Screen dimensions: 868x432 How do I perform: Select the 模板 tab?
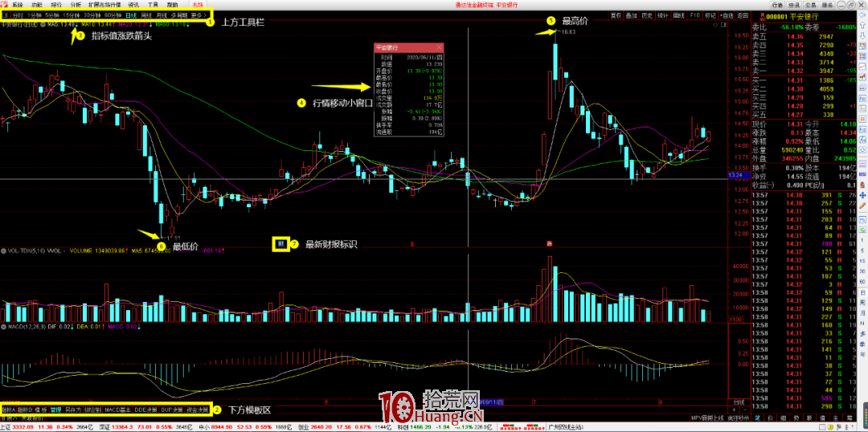tap(40, 410)
